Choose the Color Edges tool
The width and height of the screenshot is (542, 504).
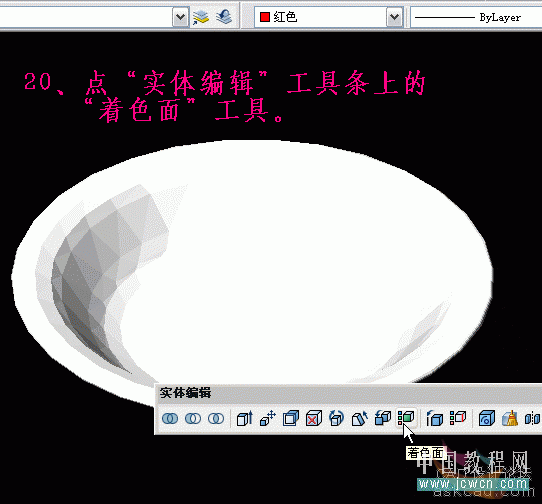(x=458, y=419)
